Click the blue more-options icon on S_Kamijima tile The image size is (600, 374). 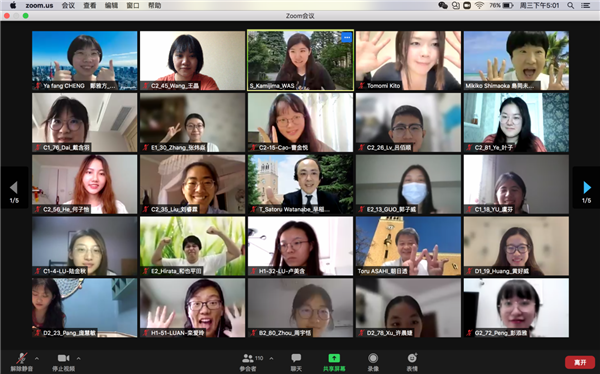click(347, 38)
